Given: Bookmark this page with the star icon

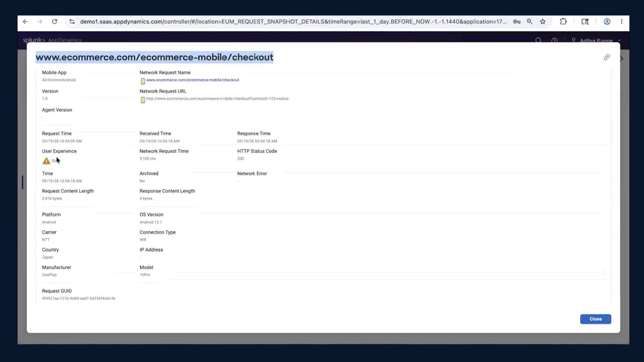Looking at the screenshot, I should (543, 22).
